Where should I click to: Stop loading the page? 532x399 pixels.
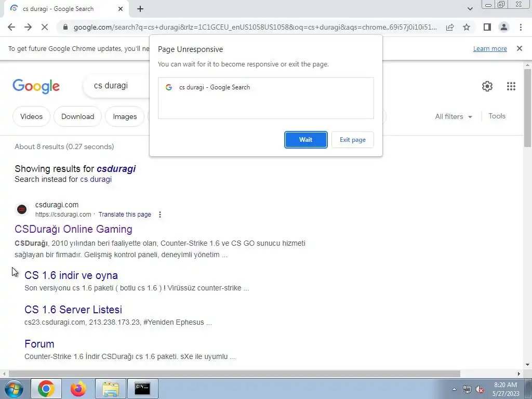coord(45,27)
